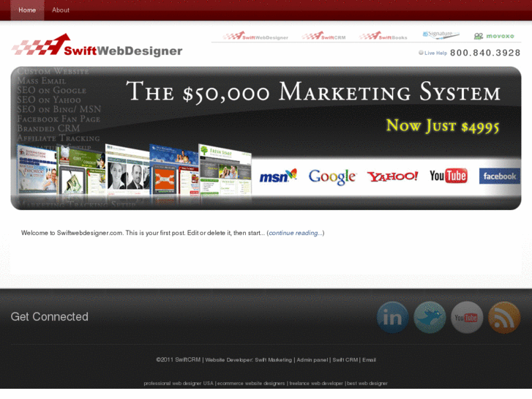Open the Twitter bird social icon
532x399 pixels.
(430, 318)
